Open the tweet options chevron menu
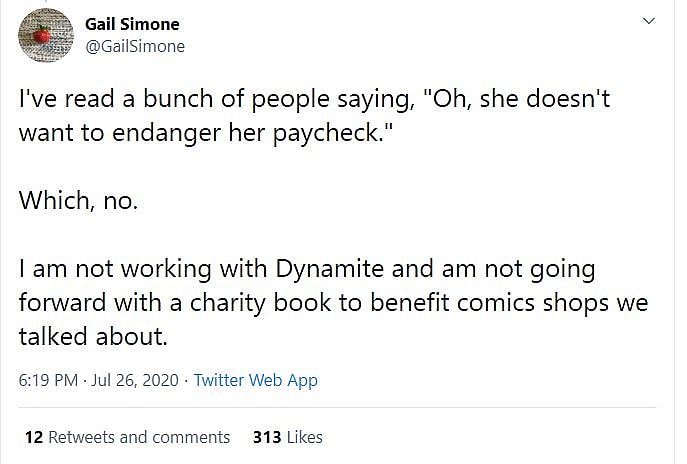Image resolution: width=687 pixels, height=464 pixels. click(648, 21)
